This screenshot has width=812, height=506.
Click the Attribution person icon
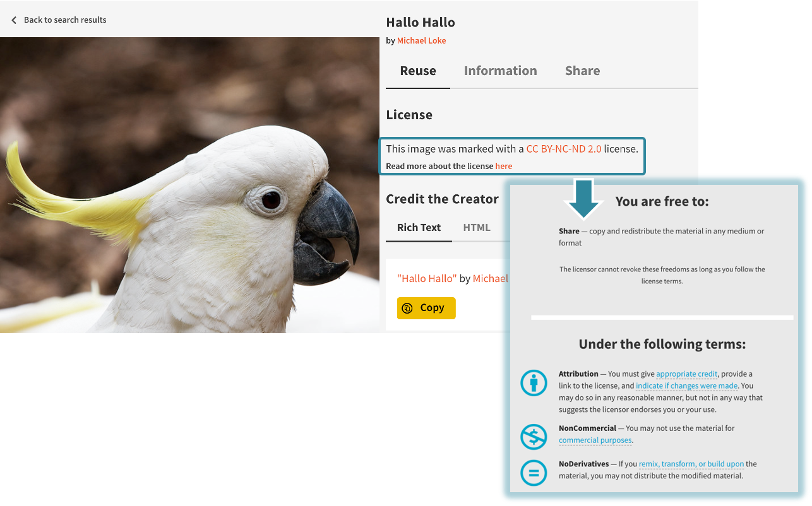[x=534, y=383]
